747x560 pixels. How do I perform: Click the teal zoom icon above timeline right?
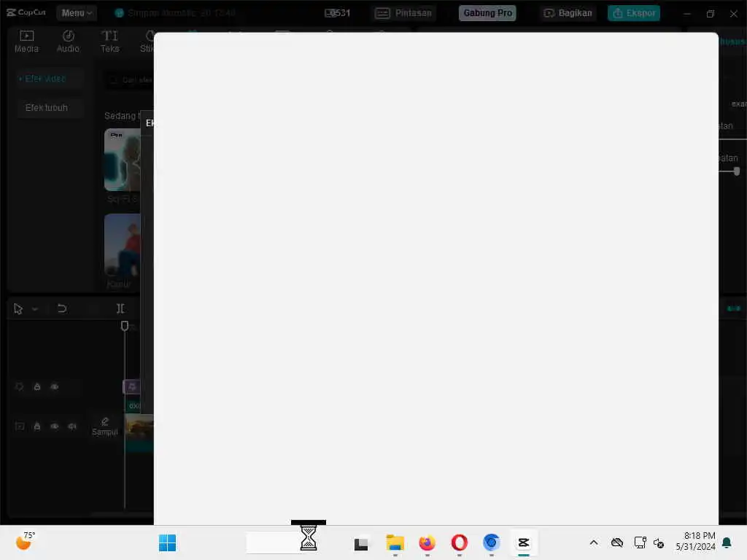(x=734, y=308)
